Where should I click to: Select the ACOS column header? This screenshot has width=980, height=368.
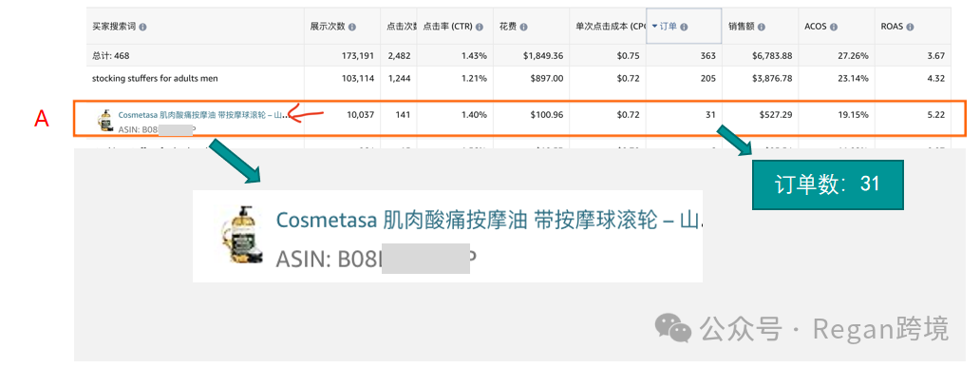click(816, 28)
